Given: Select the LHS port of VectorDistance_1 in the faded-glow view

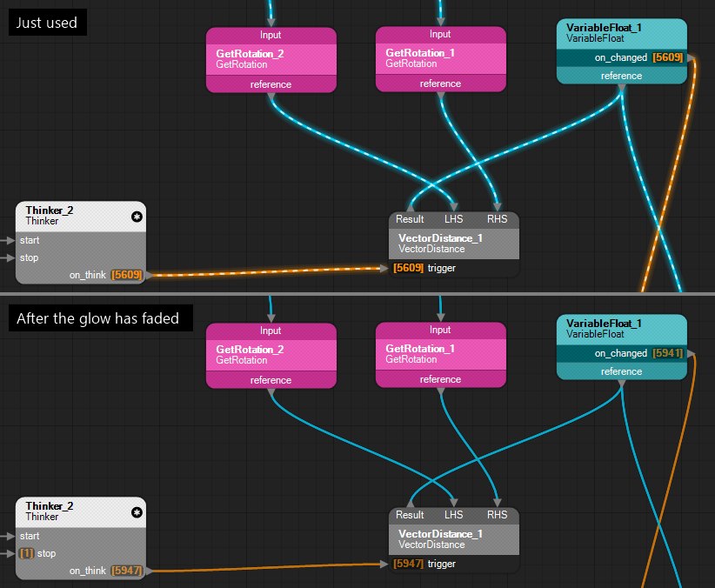Looking at the screenshot, I should click(x=454, y=515).
